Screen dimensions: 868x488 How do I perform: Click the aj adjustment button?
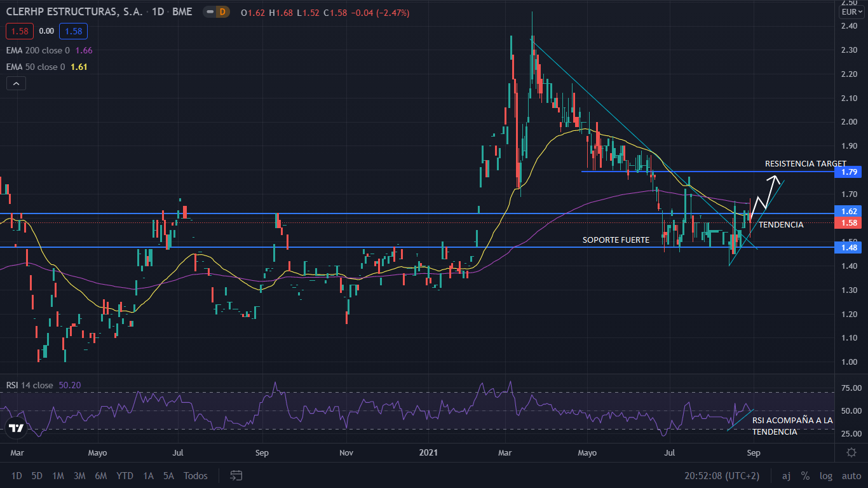(x=786, y=475)
